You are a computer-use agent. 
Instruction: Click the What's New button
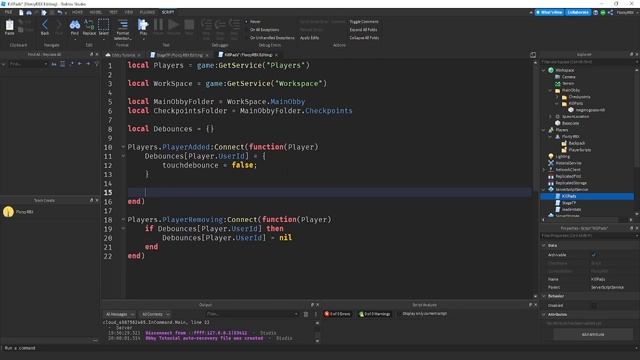[549, 13]
